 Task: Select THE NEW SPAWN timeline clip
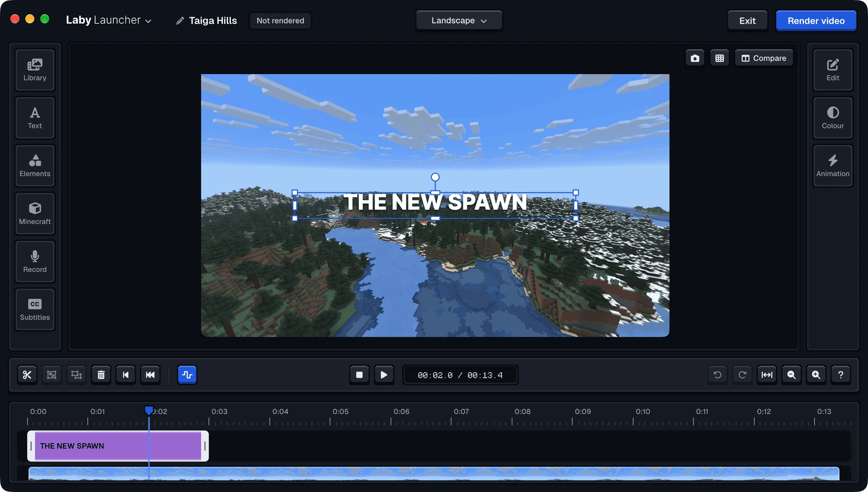coord(118,446)
